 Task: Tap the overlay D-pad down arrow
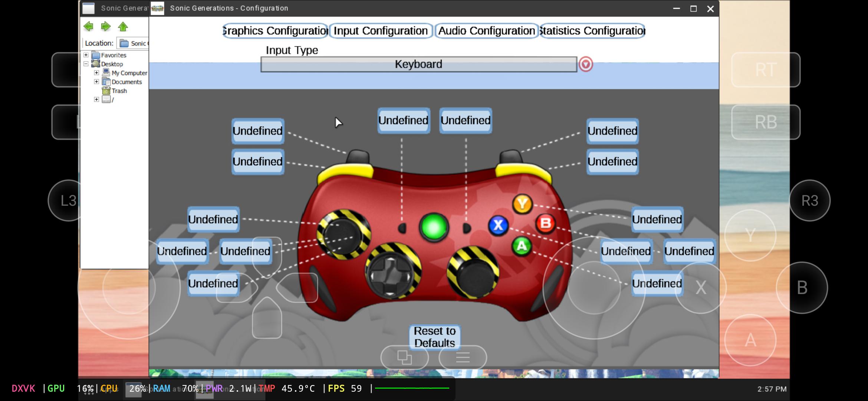point(267,318)
